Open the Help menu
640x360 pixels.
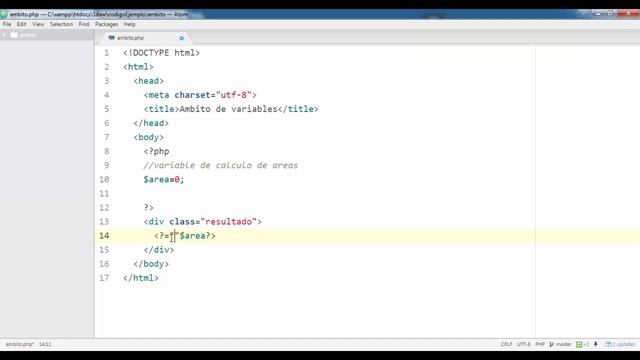[x=129, y=24]
